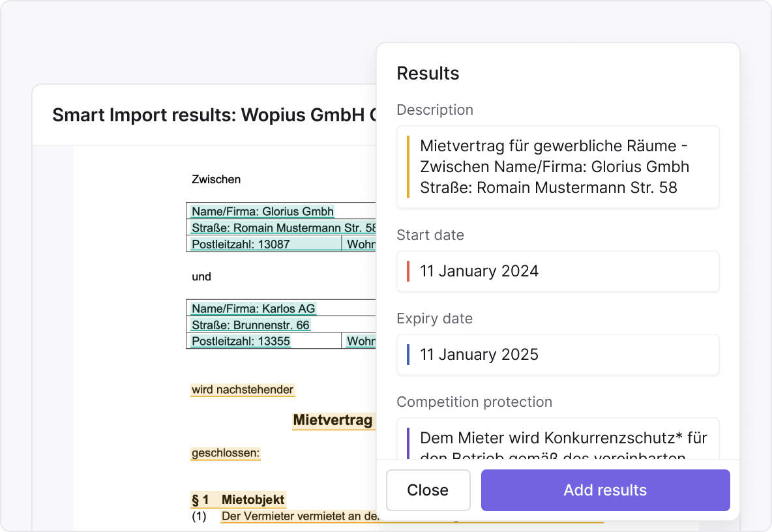Click the Add results button
The height and width of the screenshot is (532, 772).
click(605, 490)
